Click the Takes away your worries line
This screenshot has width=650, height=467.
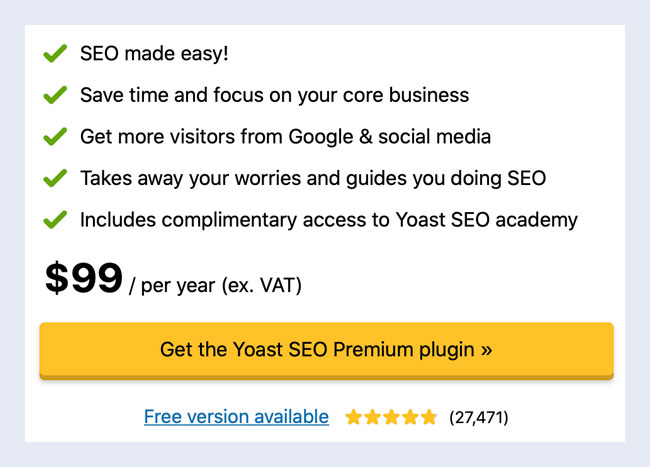[x=313, y=179]
